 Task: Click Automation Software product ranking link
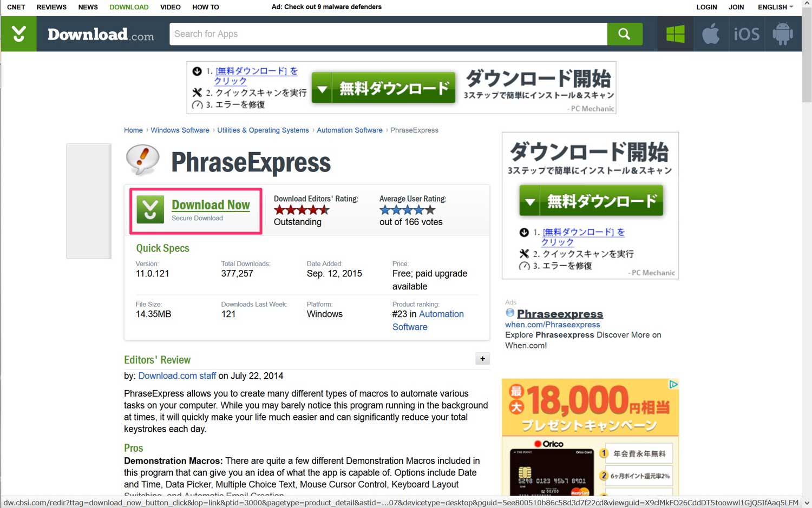click(428, 320)
